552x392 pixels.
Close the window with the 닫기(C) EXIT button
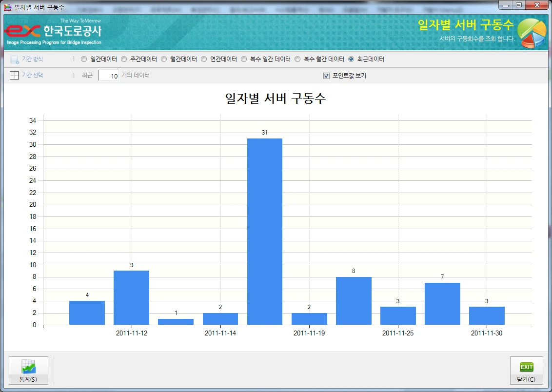tap(526, 371)
